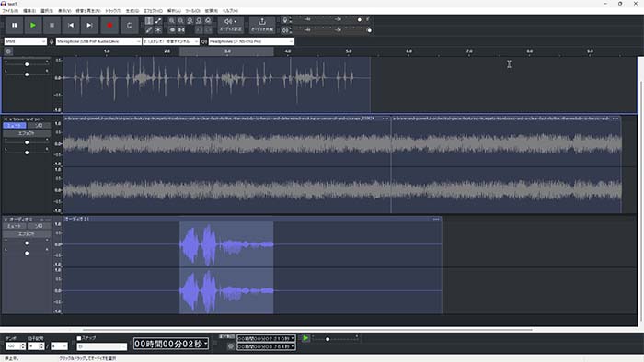Click the Fit Selection to Width icon
The width and height of the screenshot is (644, 362).
[x=190, y=21]
